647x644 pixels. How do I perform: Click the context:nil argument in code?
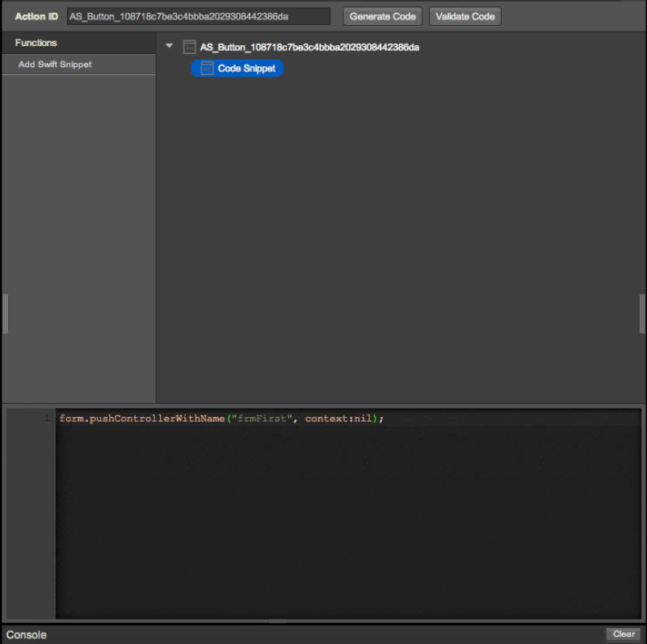pos(338,419)
